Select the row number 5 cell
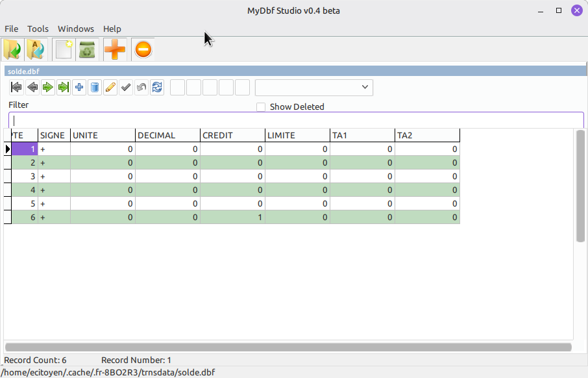The height and width of the screenshot is (378, 588). [25, 203]
